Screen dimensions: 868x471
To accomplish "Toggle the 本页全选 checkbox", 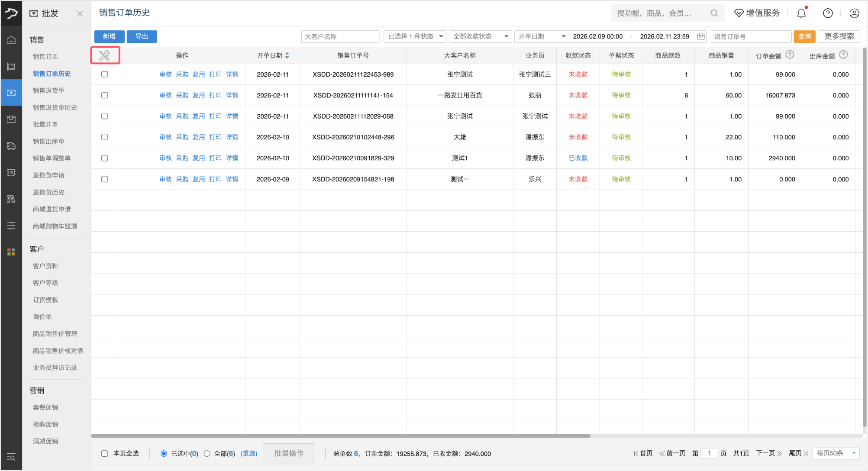I will tap(105, 453).
